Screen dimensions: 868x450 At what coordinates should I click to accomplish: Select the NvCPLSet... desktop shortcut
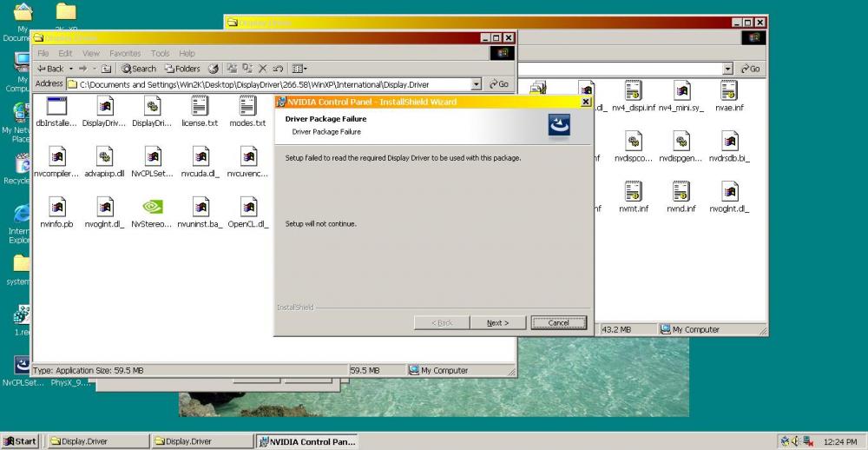click(x=23, y=370)
